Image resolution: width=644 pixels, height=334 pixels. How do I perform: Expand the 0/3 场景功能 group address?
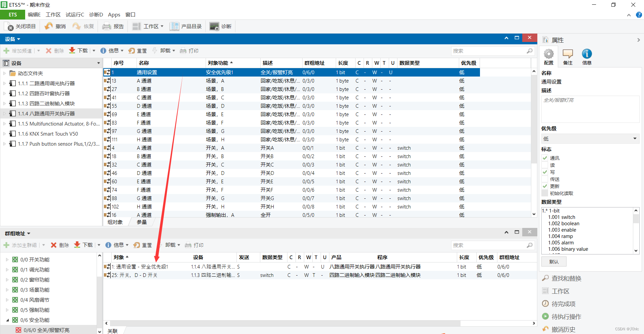coord(7,290)
